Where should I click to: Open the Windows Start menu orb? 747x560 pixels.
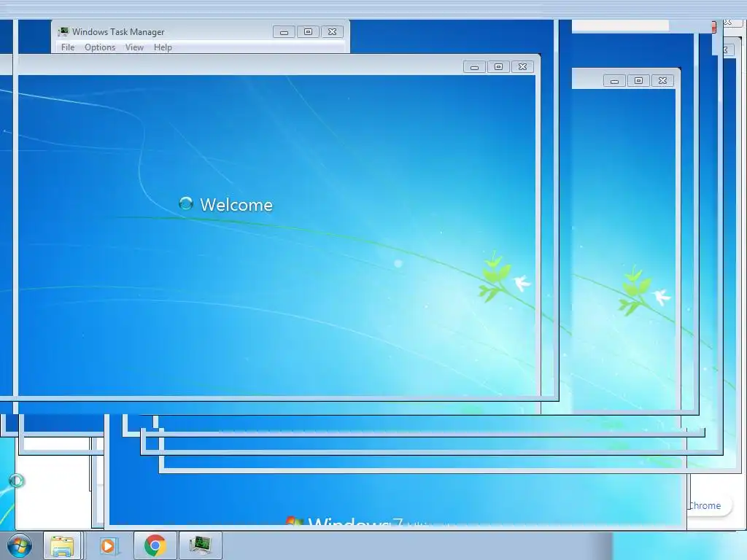(x=20, y=545)
